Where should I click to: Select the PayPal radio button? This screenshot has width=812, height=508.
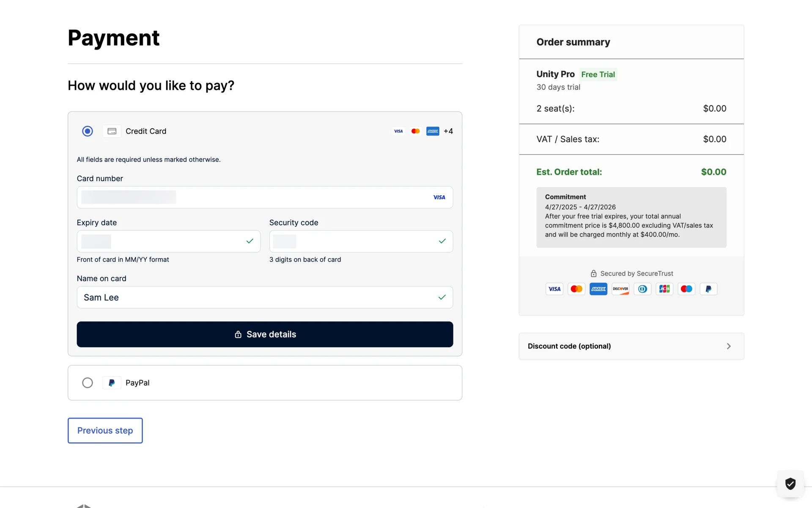(88, 383)
